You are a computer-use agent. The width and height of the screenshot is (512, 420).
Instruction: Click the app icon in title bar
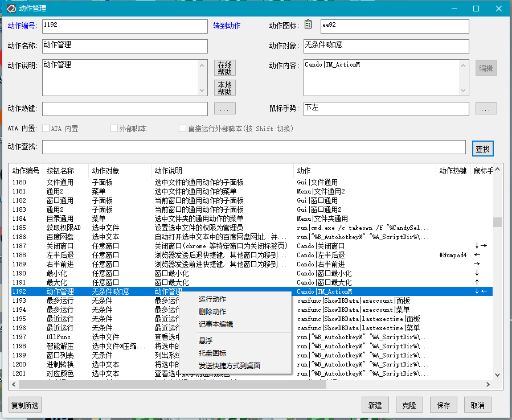11,9
